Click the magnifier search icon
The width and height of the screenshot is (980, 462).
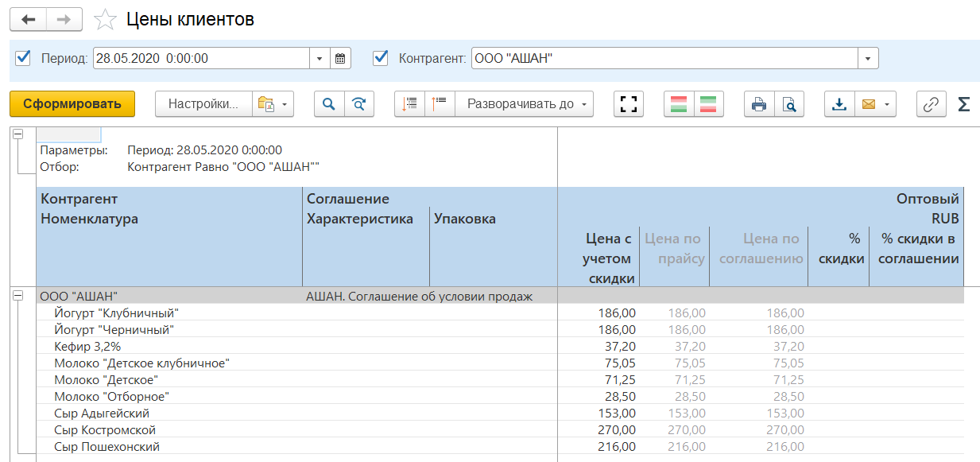pos(329,104)
